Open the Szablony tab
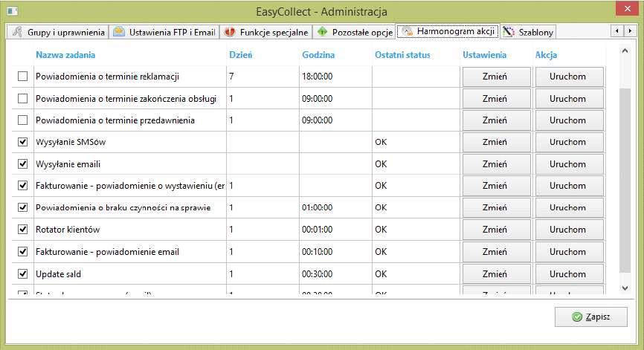Image resolution: width=644 pixels, height=350 pixels. point(528,32)
